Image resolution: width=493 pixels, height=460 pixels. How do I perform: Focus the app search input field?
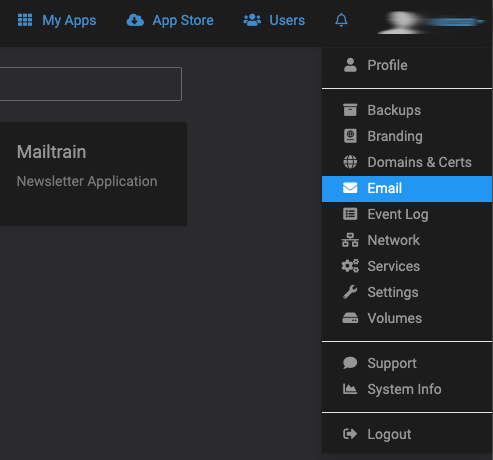tap(91, 84)
